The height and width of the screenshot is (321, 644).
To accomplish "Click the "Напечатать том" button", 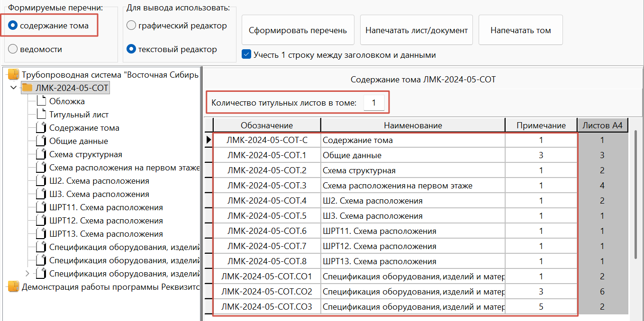I will point(521,30).
